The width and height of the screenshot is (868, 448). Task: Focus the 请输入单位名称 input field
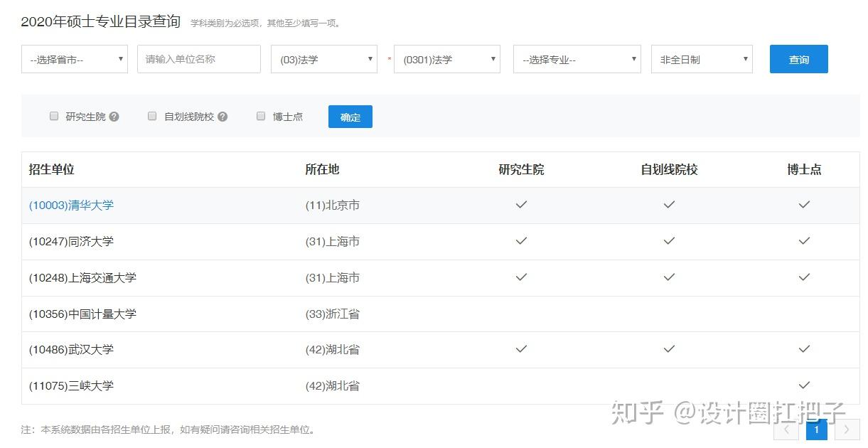pyautogui.click(x=199, y=59)
